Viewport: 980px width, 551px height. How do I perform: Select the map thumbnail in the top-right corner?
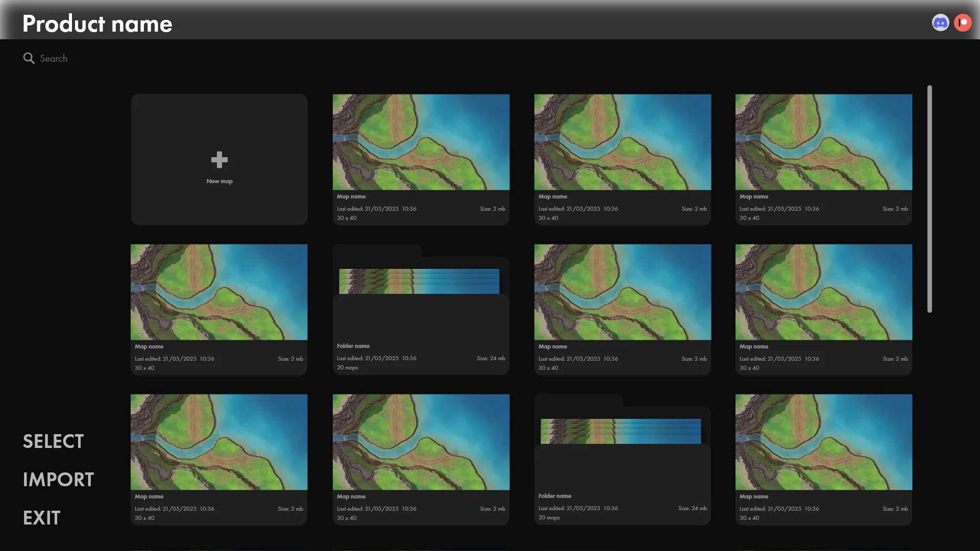(823, 142)
